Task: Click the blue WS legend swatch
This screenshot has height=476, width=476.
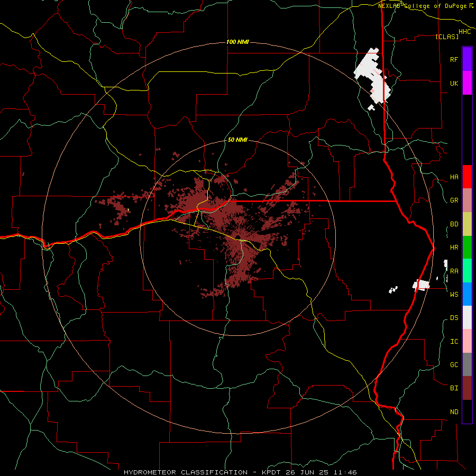Action: click(x=467, y=294)
